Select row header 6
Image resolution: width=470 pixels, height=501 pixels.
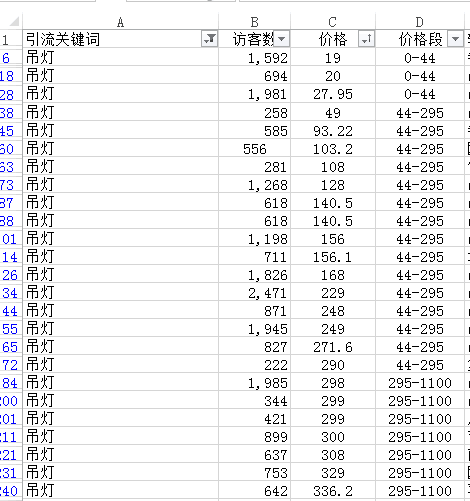pos(11,57)
